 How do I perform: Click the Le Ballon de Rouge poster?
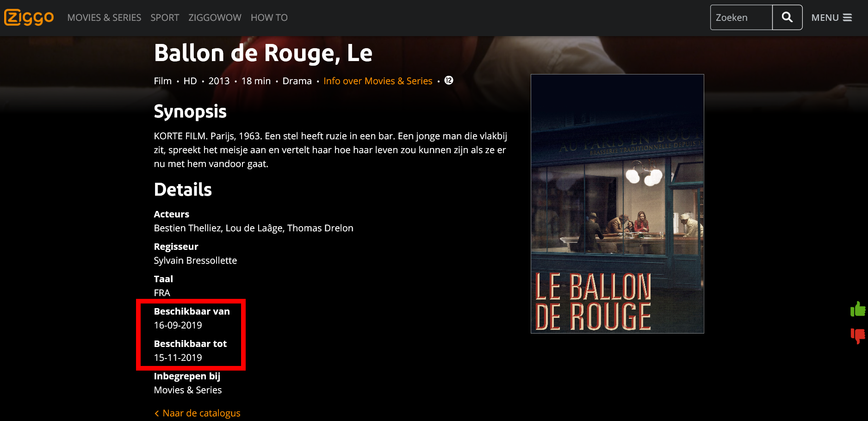click(617, 204)
